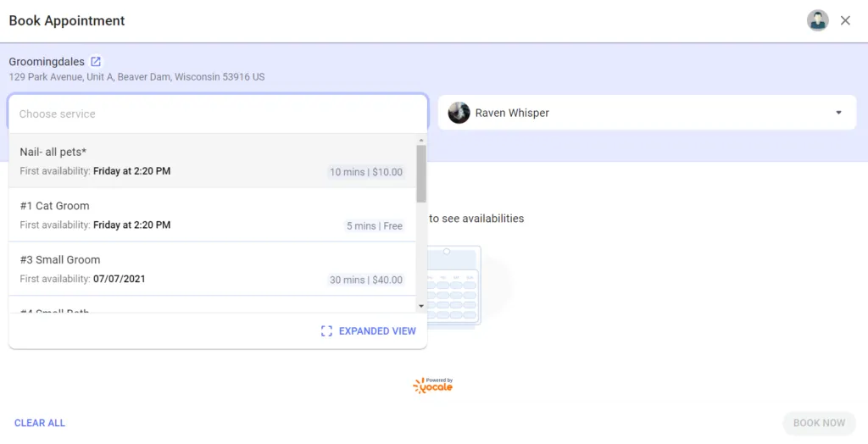Focus the Choose service input field
Viewport: 868px width, 444px height.
[x=218, y=114]
